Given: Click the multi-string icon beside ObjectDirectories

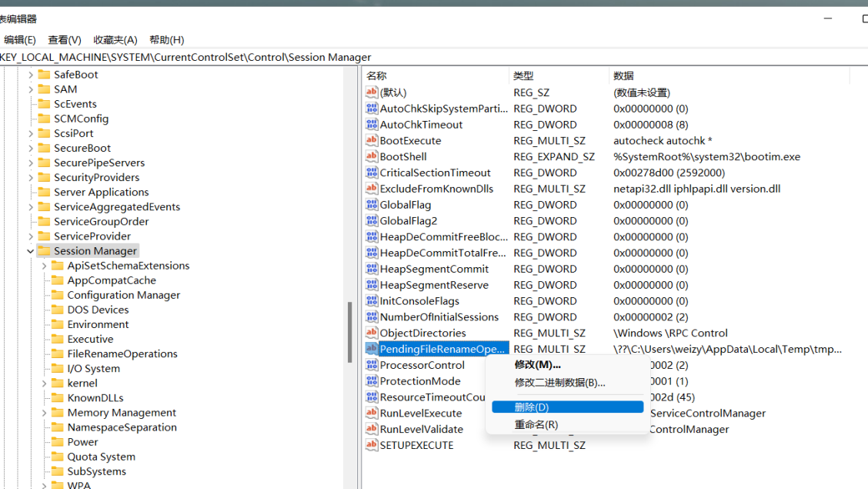Looking at the screenshot, I should 372,333.
